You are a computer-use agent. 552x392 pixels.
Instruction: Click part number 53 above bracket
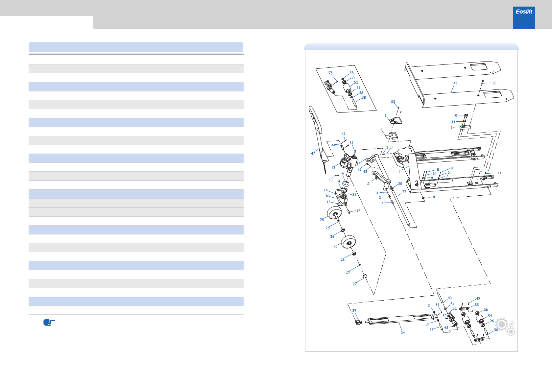pos(393,102)
